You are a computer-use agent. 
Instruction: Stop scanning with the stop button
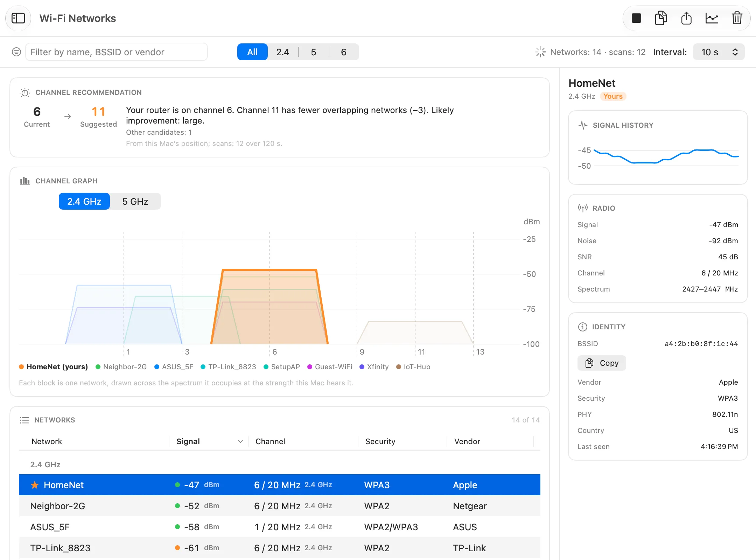(636, 18)
